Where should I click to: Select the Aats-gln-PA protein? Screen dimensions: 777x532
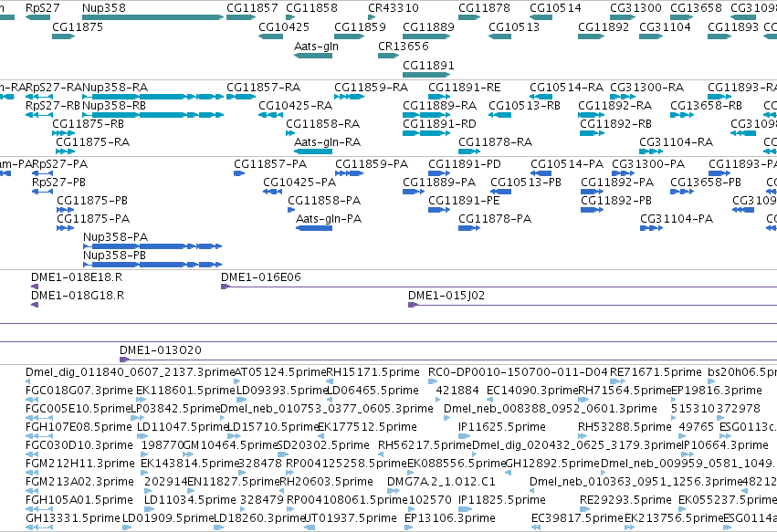click(314, 228)
